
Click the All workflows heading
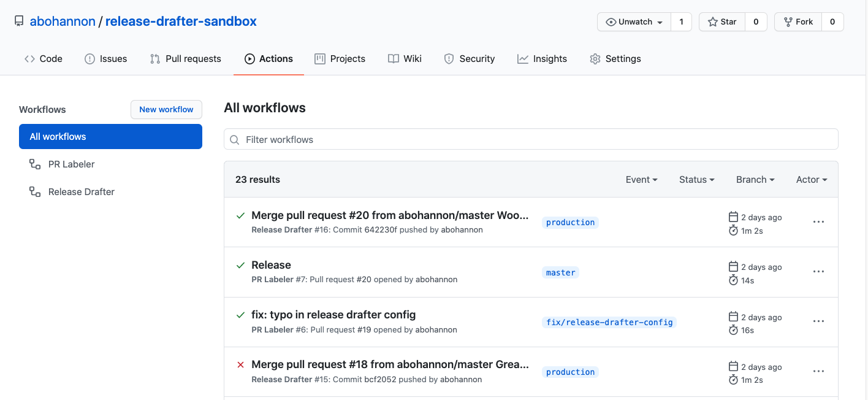[265, 108]
